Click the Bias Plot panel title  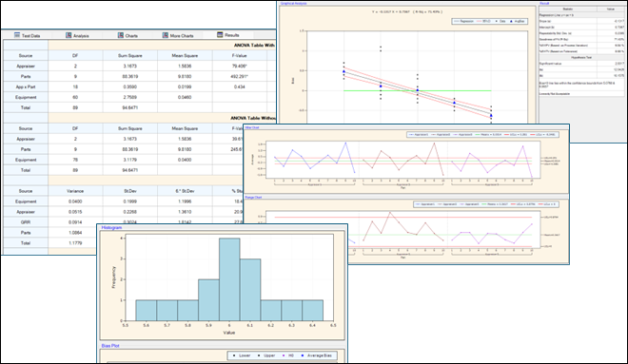click(x=110, y=346)
